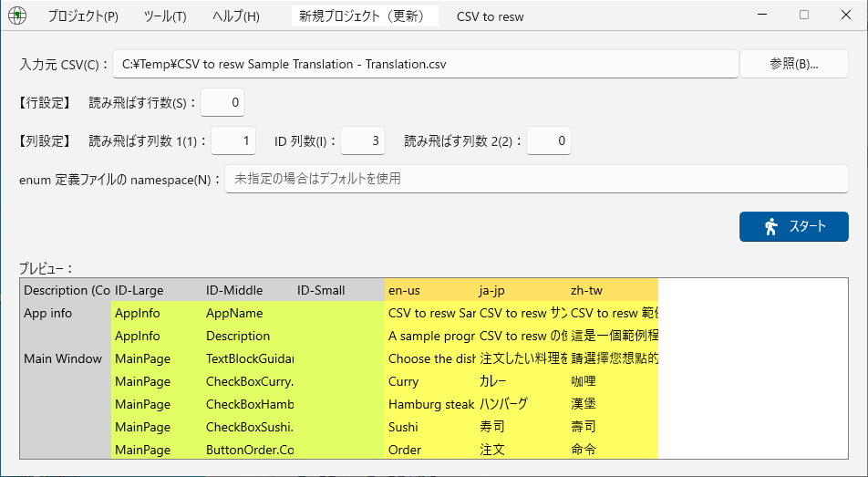Click the ハンバーグ ja-jp cell
Screen dimensions: 868x477
click(522, 404)
